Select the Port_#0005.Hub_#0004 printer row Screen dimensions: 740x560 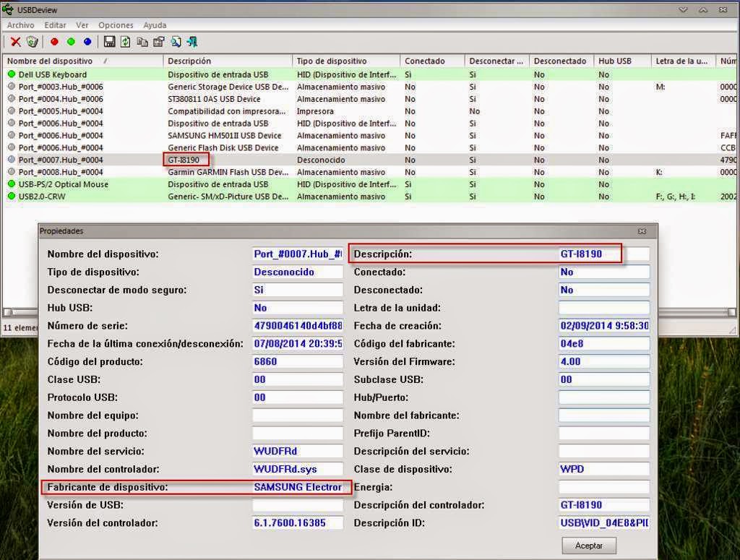(369, 111)
